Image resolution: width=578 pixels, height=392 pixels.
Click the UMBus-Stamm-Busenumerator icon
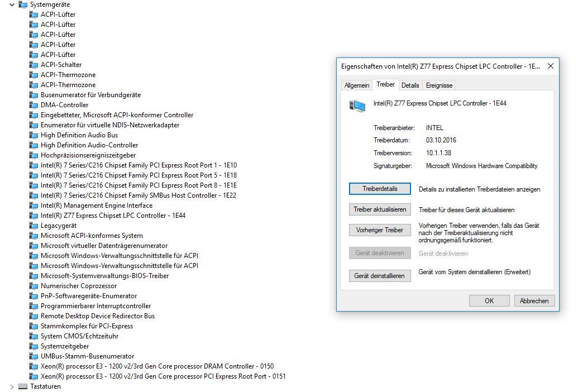[x=34, y=357]
